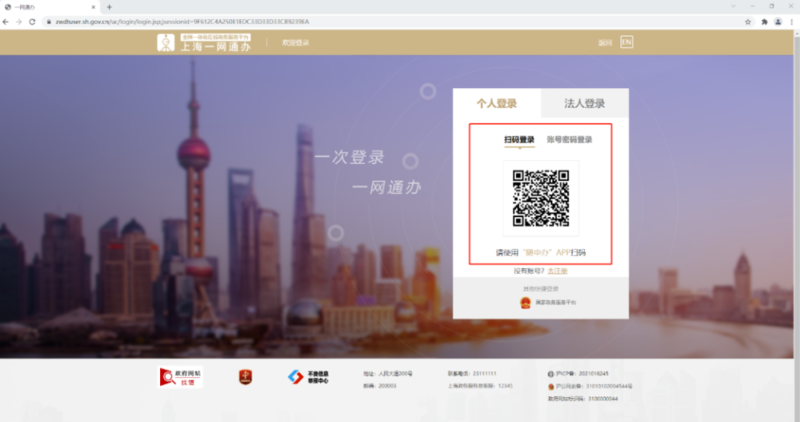800x422 pixels.
Task: Open the 不良信息举报中心 logo link
Action: [x=308, y=377]
